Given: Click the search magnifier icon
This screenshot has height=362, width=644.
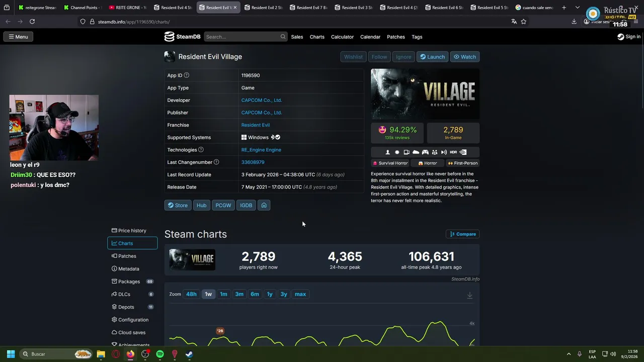Looking at the screenshot, I should [x=283, y=37].
